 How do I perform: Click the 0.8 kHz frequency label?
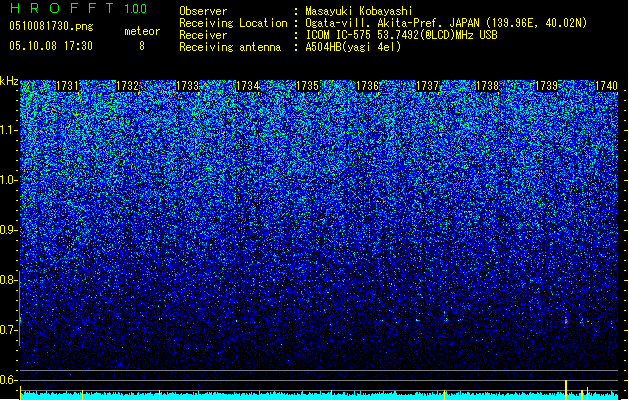click(x=9, y=280)
